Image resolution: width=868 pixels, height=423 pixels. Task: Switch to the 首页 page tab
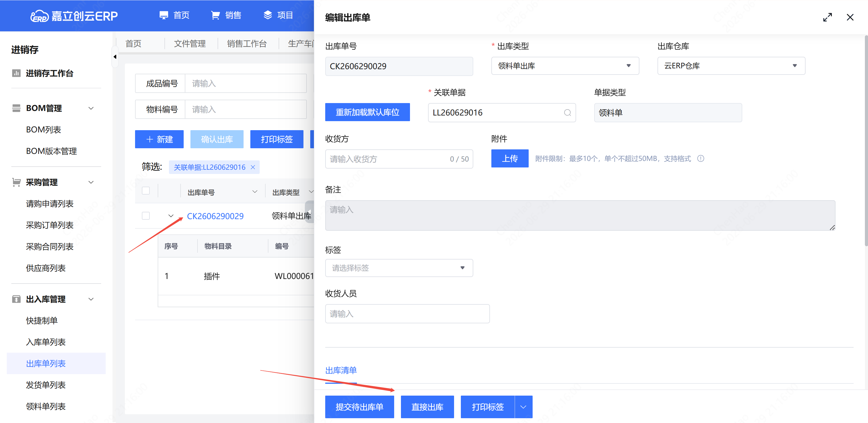133,43
